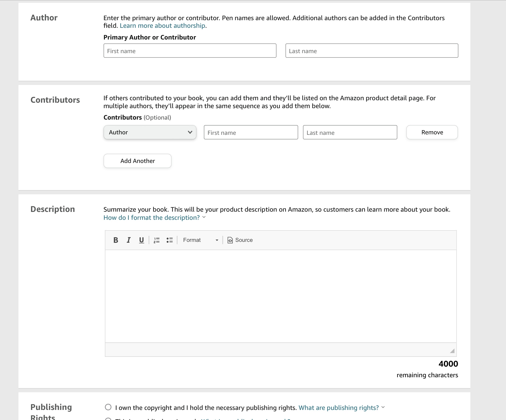
Task: Click inside the description text area
Action: 280,296
